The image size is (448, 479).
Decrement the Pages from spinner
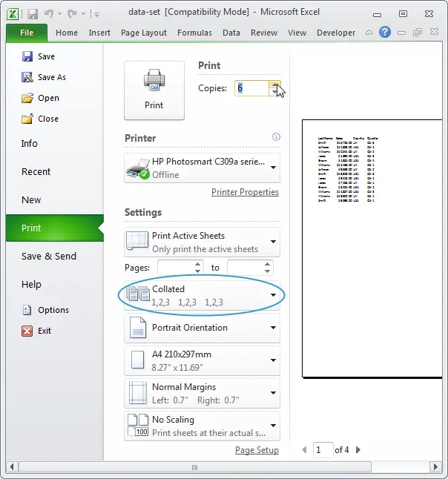tap(198, 271)
